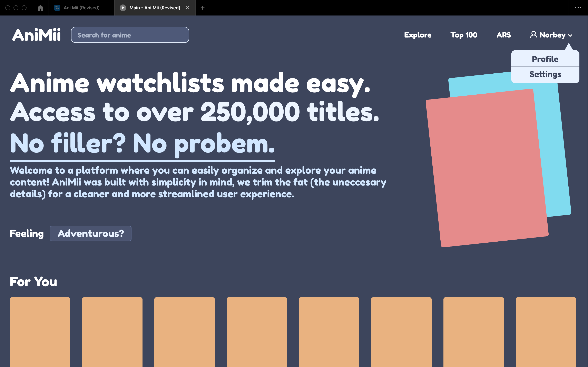Select Settings from the user dropdown
This screenshot has height=367, width=588.
[545, 74]
